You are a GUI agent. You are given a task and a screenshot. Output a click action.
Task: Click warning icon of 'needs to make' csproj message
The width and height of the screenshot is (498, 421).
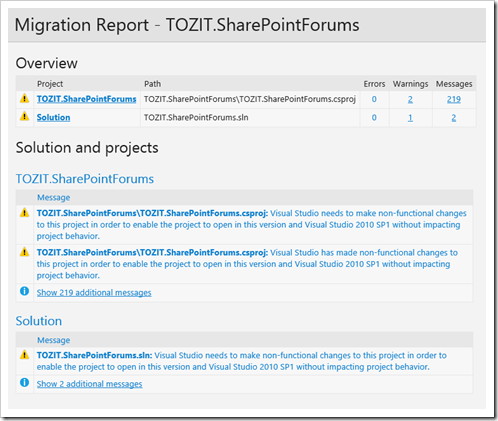(x=24, y=213)
